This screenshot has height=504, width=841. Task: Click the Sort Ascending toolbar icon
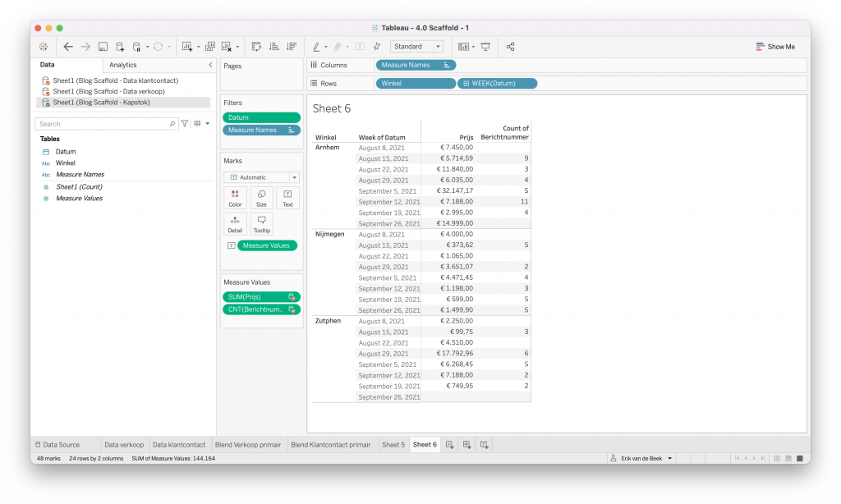tap(273, 47)
